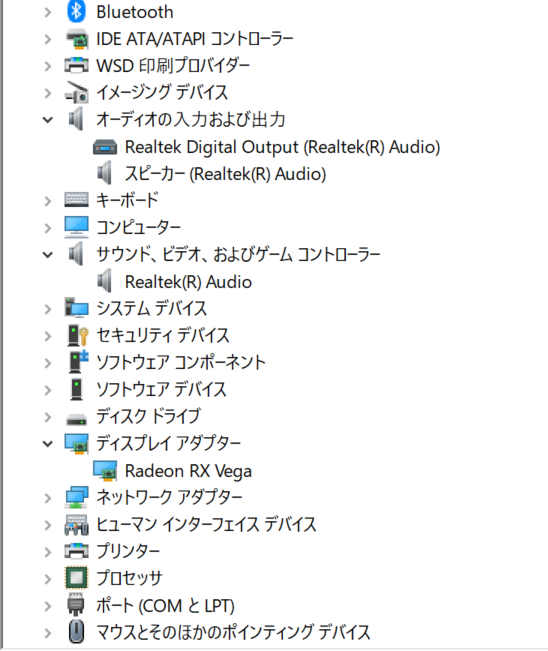The image size is (548, 651).
Task: Select the システム デバイス label
Action: pos(152,308)
